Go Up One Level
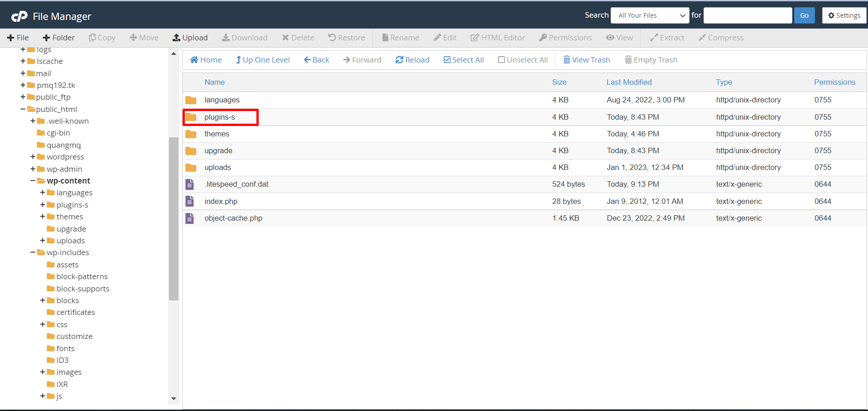 pyautogui.click(x=262, y=60)
